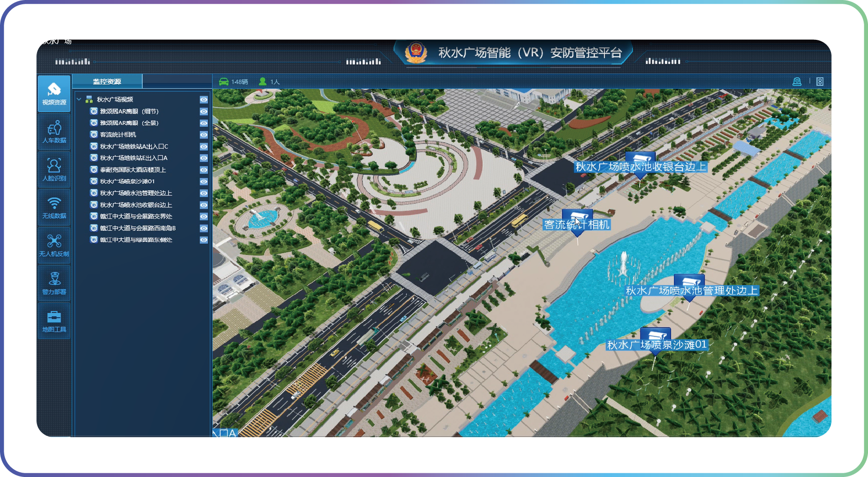This screenshot has width=868, height=477.
Task: Open the 地图工具 map tools panel
Action: pos(54,321)
